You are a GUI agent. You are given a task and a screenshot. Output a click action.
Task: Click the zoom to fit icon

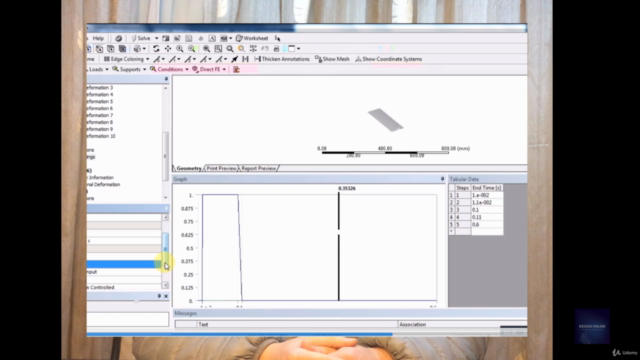click(x=207, y=49)
